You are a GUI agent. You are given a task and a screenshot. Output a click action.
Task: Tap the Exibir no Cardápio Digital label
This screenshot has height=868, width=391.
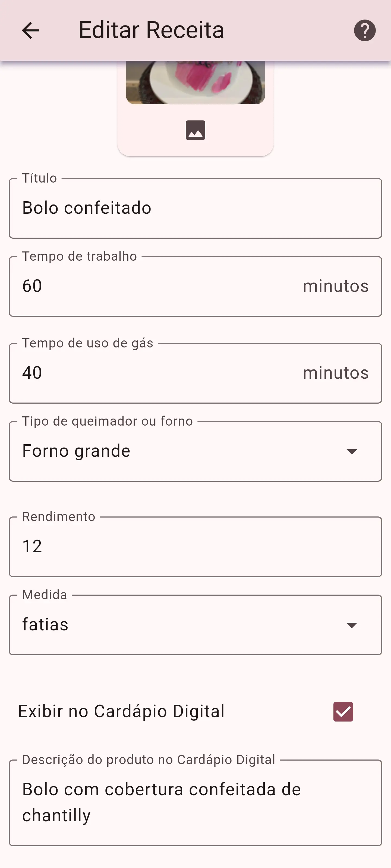[121, 711]
